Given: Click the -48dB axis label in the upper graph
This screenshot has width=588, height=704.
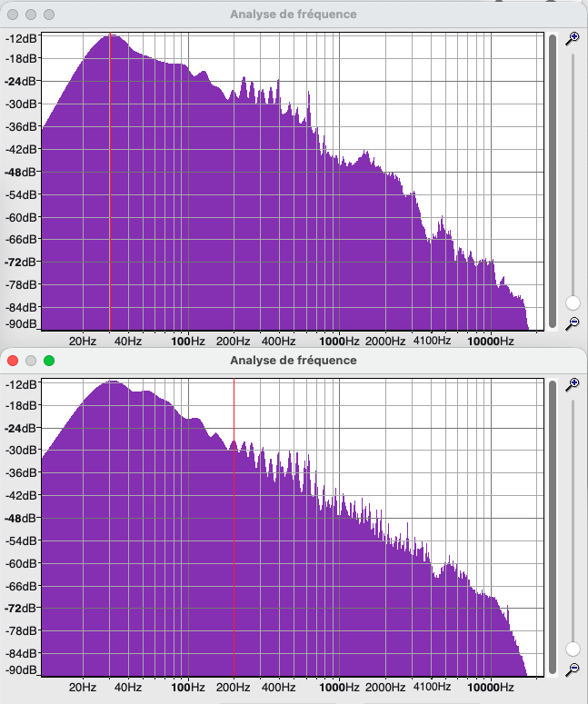Looking at the screenshot, I should pos(22,172).
